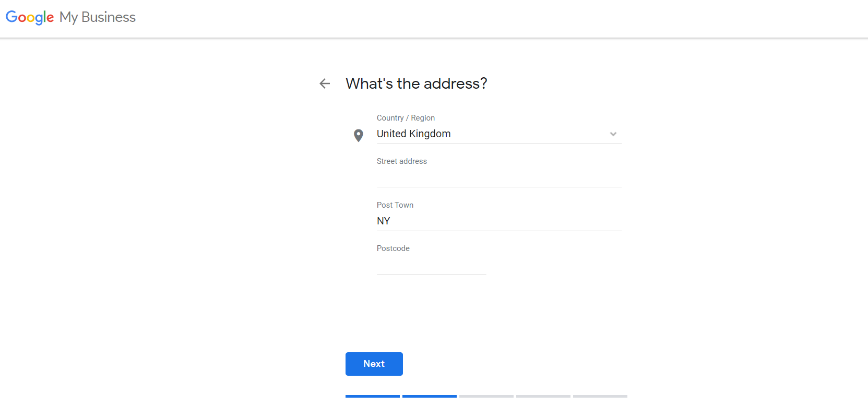Click the Post Town label
The height and width of the screenshot is (418, 868).
coord(395,205)
